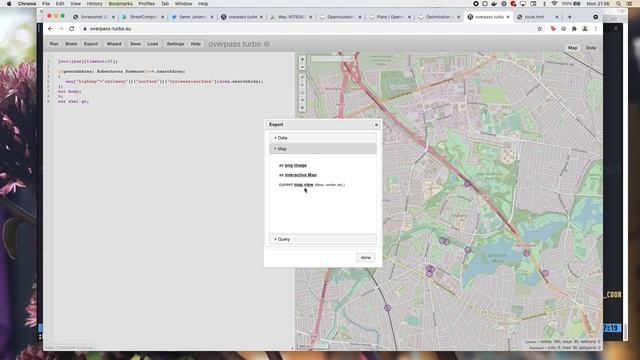Click the locate-me map control

(x=302, y=84)
